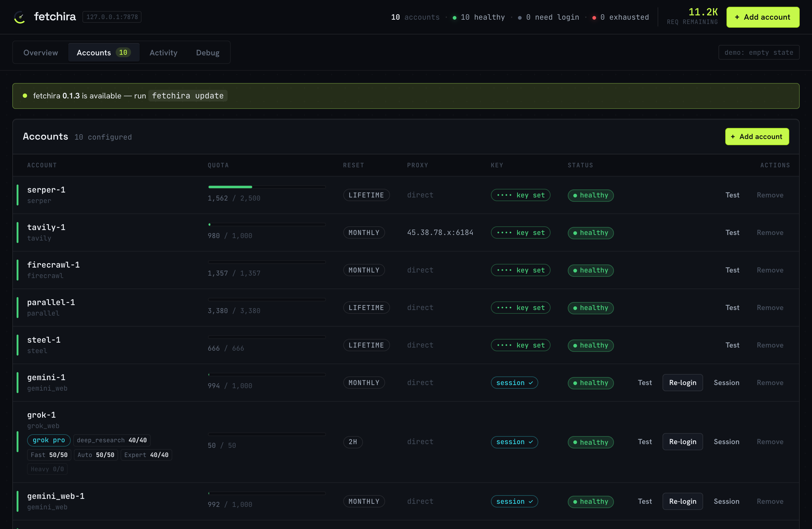This screenshot has height=529, width=812.
Task: Test the gemini_web-1 account
Action: point(645,501)
